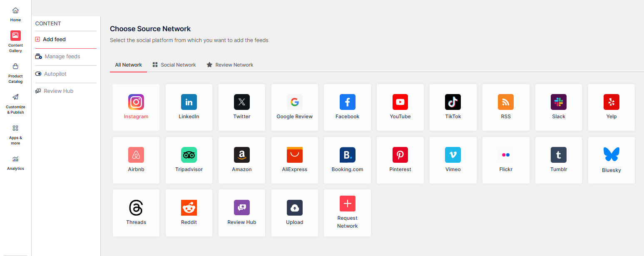This screenshot has height=256, width=644.
Task: Open the RSS feed source
Action: pos(505,107)
